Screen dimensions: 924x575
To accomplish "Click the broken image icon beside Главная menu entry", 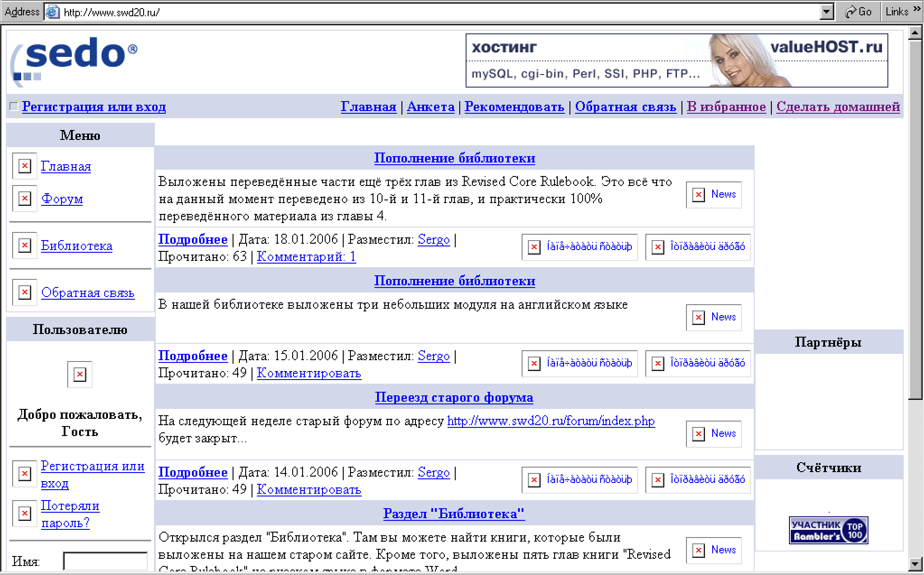I will point(24,166).
